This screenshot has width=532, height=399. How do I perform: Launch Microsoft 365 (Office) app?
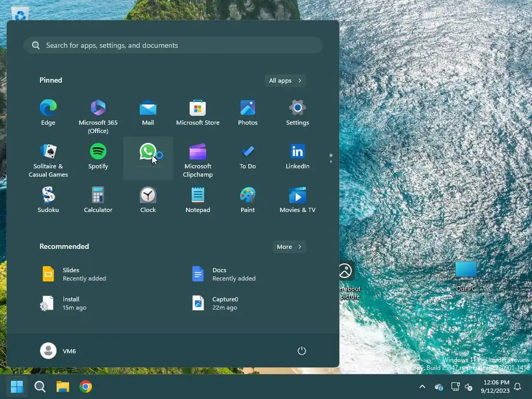click(x=98, y=116)
